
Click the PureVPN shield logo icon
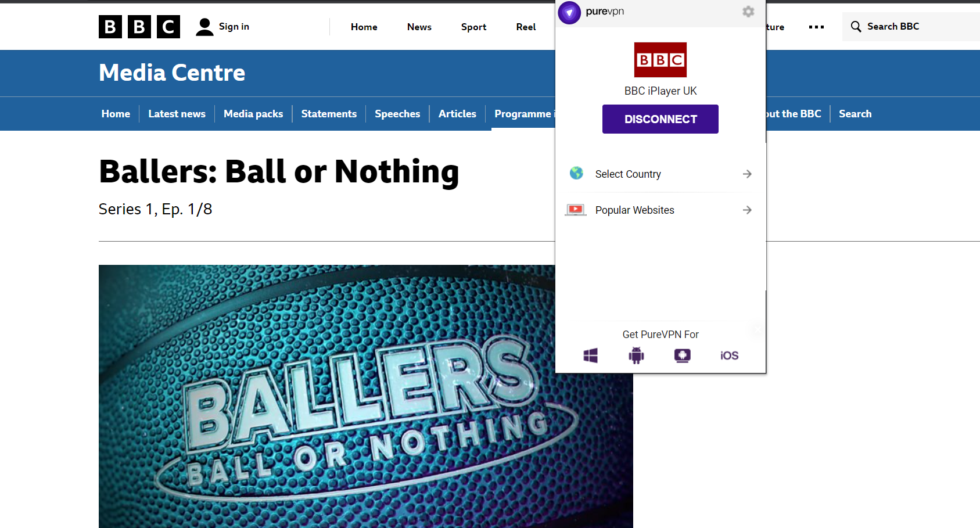click(x=569, y=12)
